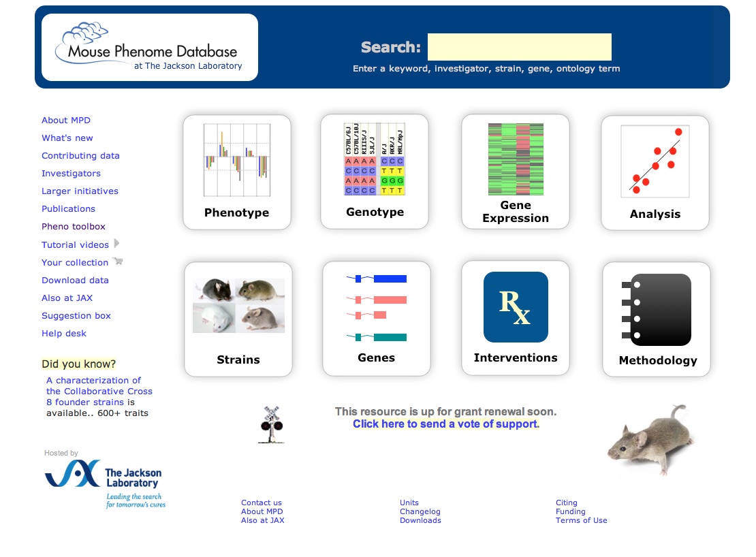Expand the Tutorial videos arrow
Screen dimensions: 756x557
click(117, 244)
